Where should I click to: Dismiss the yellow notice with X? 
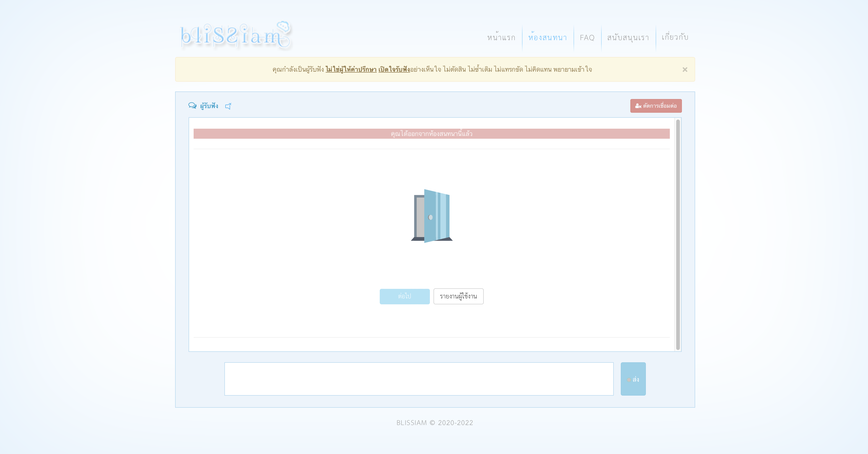click(685, 69)
